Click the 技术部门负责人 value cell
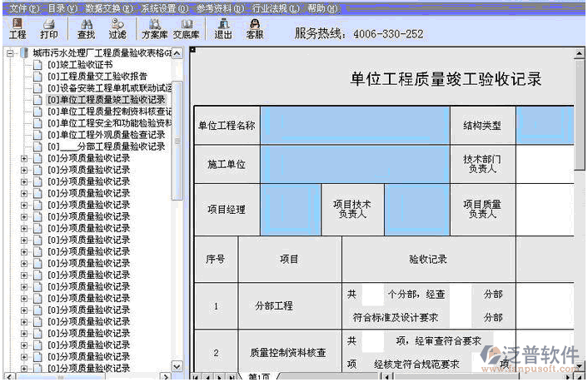The height and width of the screenshot is (382, 588). click(x=546, y=164)
